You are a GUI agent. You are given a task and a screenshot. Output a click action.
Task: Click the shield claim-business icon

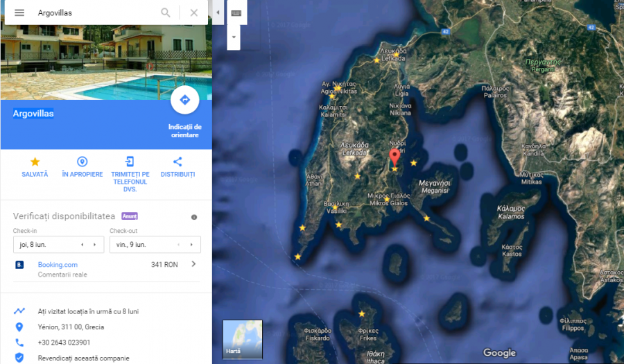click(19, 358)
